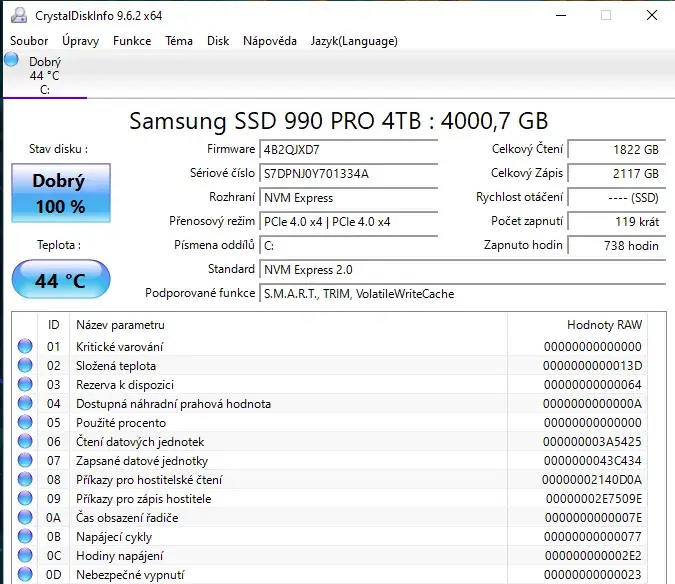
Task: Select Dostupná náhradní prahová hodnota text
Action: [173, 404]
